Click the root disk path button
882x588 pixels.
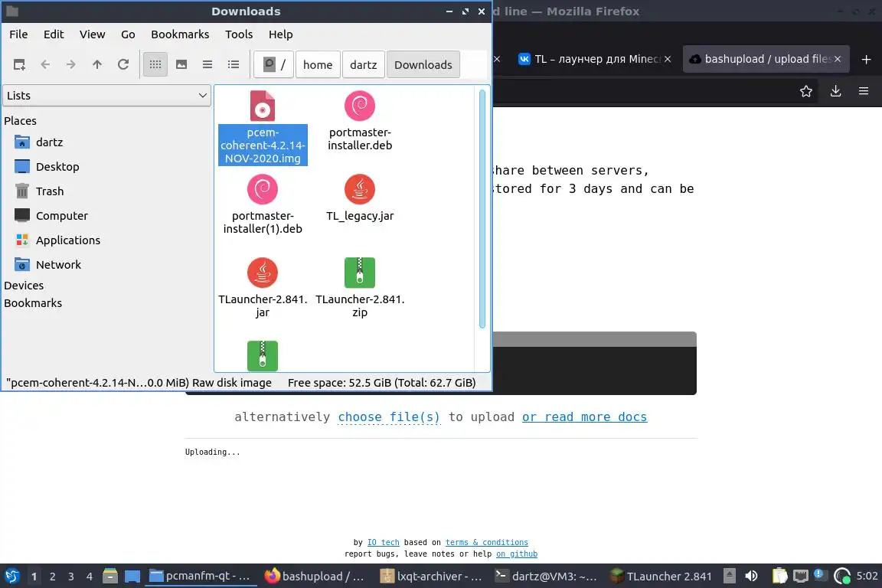coord(274,65)
